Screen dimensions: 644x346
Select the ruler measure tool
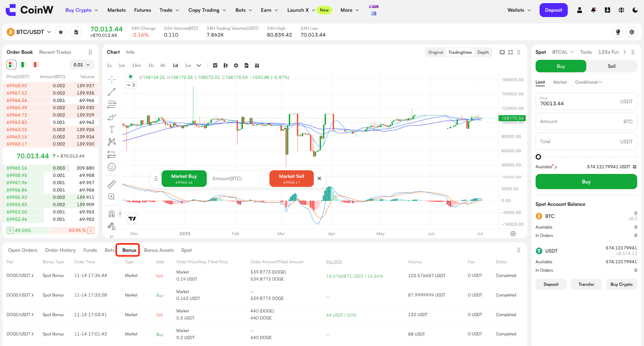coord(112,184)
